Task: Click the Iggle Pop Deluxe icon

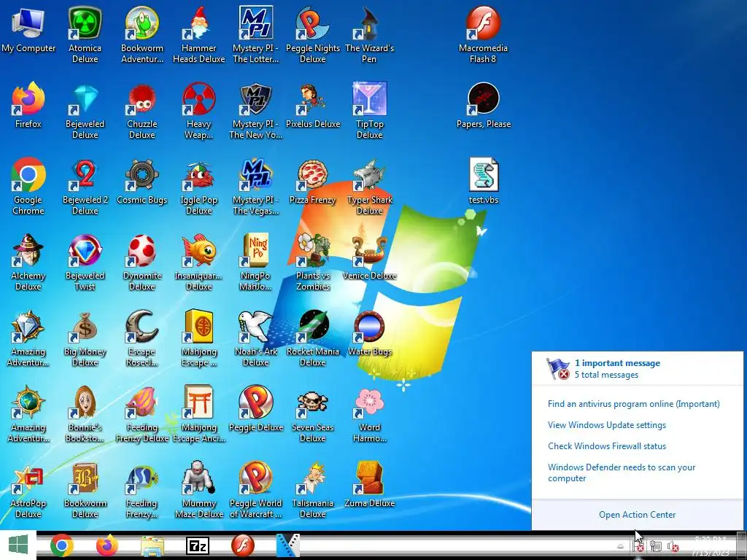Action: (x=199, y=175)
